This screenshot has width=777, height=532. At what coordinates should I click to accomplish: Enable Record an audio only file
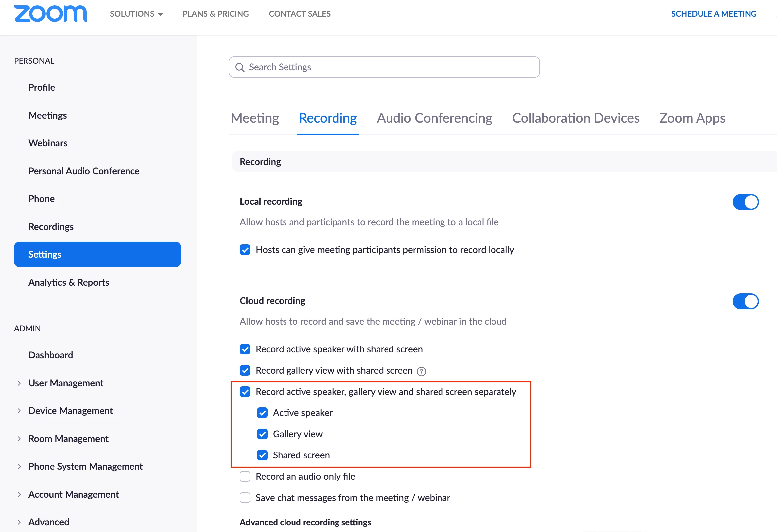tap(245, 476)
